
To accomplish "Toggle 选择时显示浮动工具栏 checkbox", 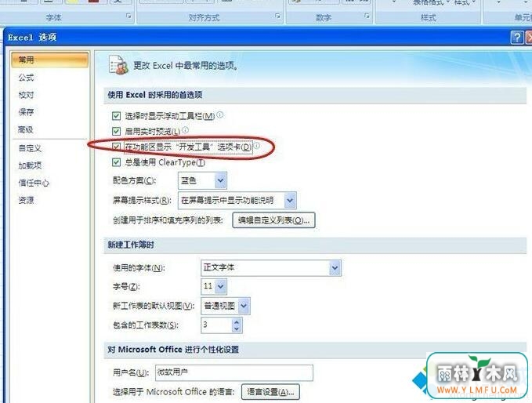I will coord(116,116).
